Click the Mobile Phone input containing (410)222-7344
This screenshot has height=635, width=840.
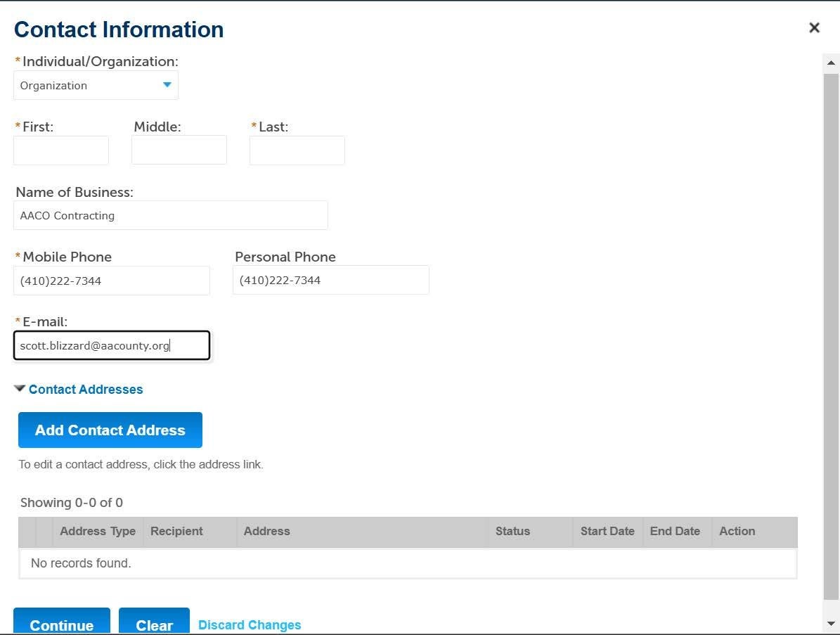pos(111,280)
